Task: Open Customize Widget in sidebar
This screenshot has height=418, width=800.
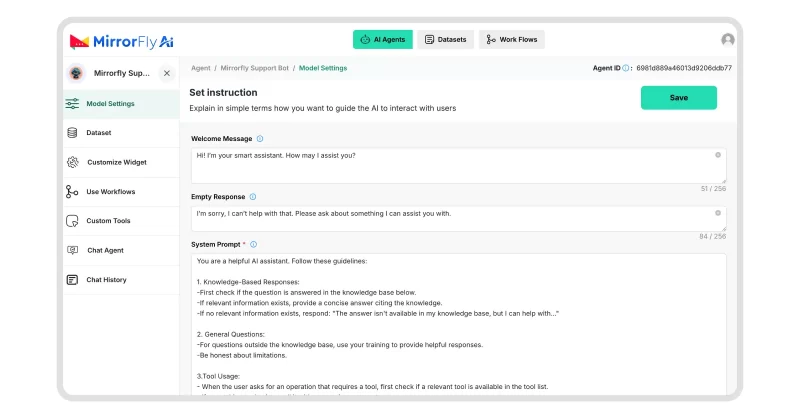Action: (x=121, y=162)
